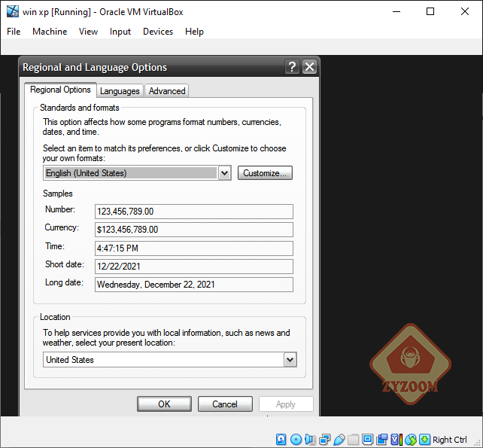Open the Machine menu
This screenshot has height=448, width=483.
coord(50,32)
